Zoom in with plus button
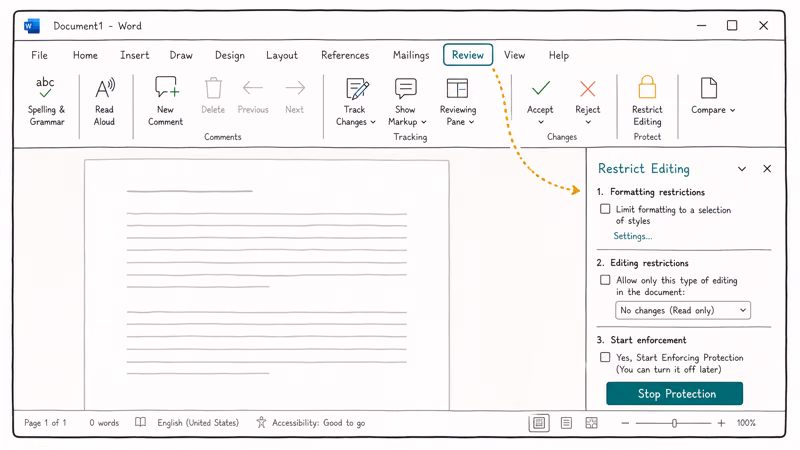Screen dimensions: 800x450 click(721, 423)
